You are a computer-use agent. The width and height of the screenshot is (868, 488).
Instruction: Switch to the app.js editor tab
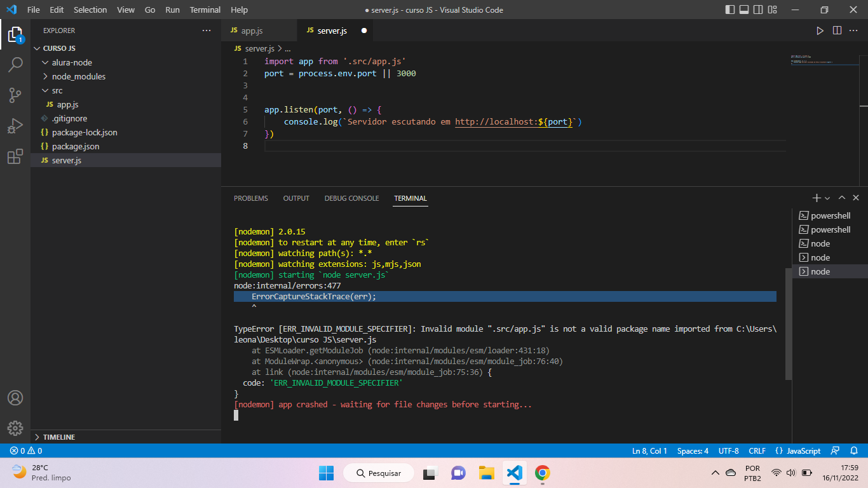[259, 30]
